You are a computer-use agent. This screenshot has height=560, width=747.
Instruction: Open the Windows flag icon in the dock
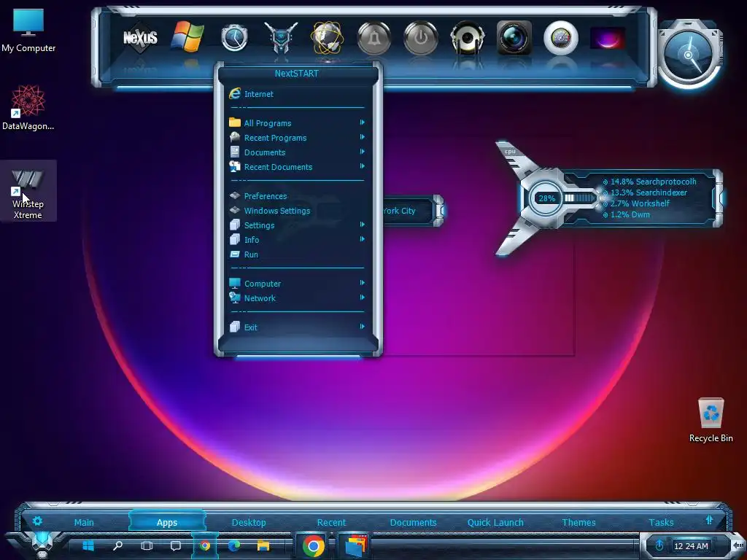click(x=187, y=36)
